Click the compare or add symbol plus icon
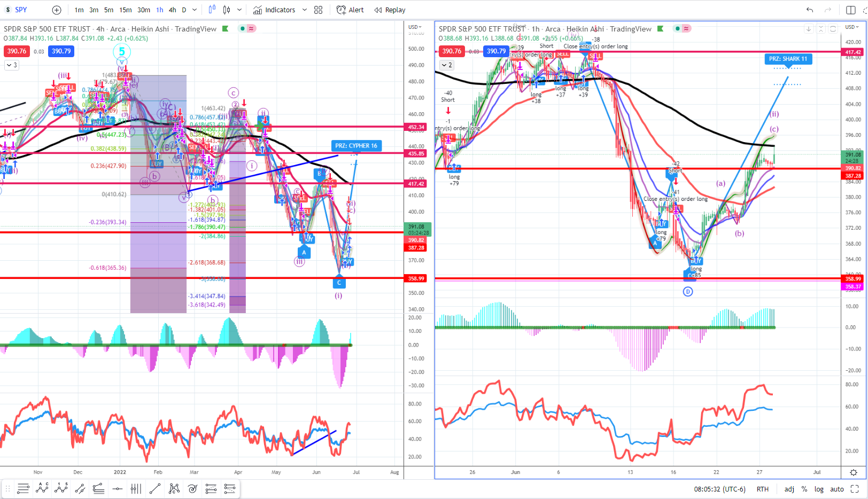Image resolution: width=868 pixels, height=499 pixels. pos(57,10)
